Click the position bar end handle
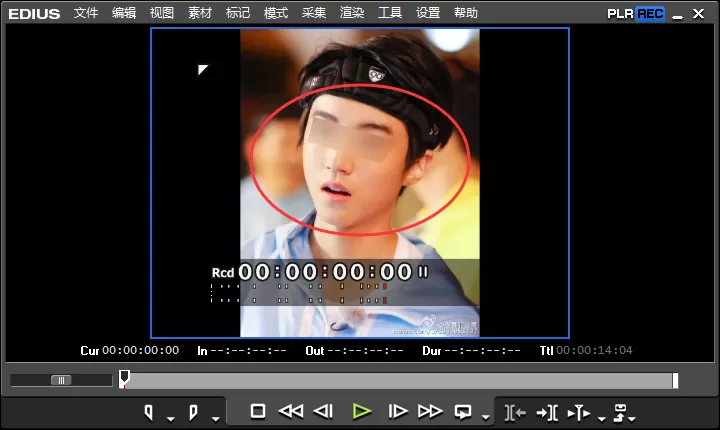This screenshot has width=720, height=430. coord(675,380)
